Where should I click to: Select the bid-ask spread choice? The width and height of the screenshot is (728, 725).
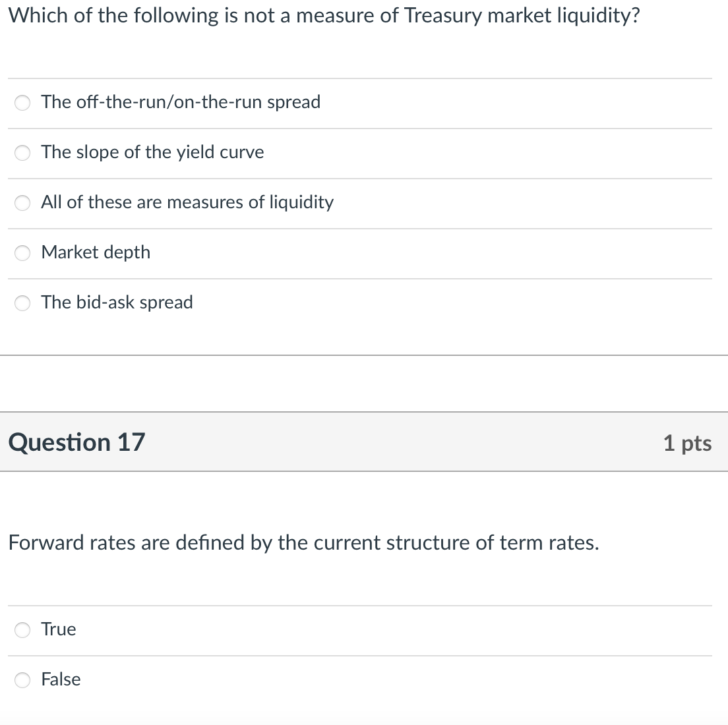tap(22, 303)
